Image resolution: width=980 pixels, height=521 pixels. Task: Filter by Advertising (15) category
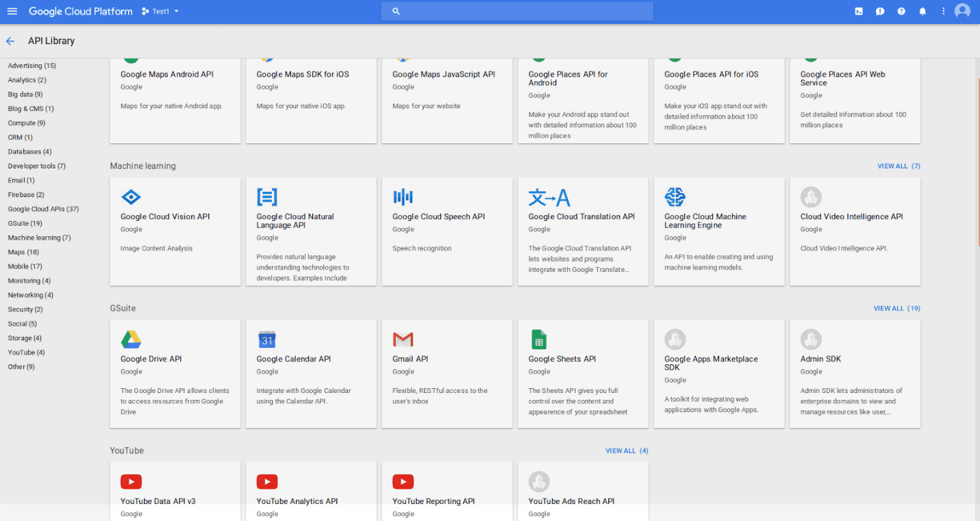point(32,66)
